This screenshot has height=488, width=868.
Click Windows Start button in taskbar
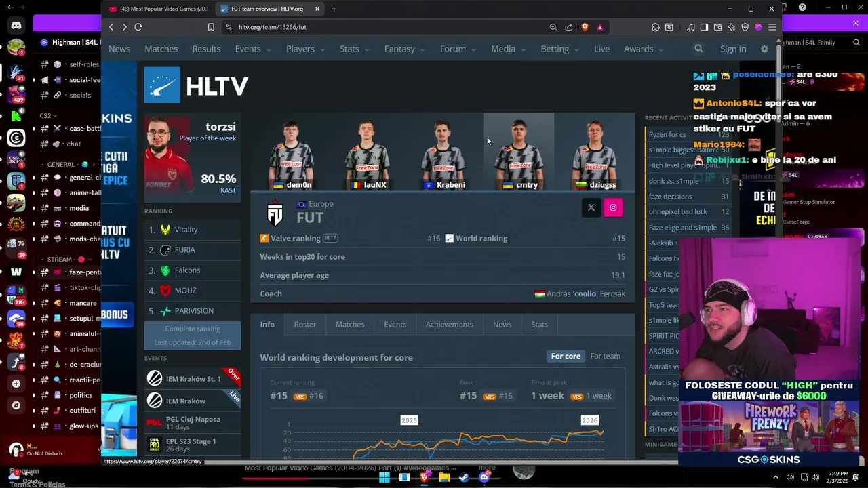point(384,477)
